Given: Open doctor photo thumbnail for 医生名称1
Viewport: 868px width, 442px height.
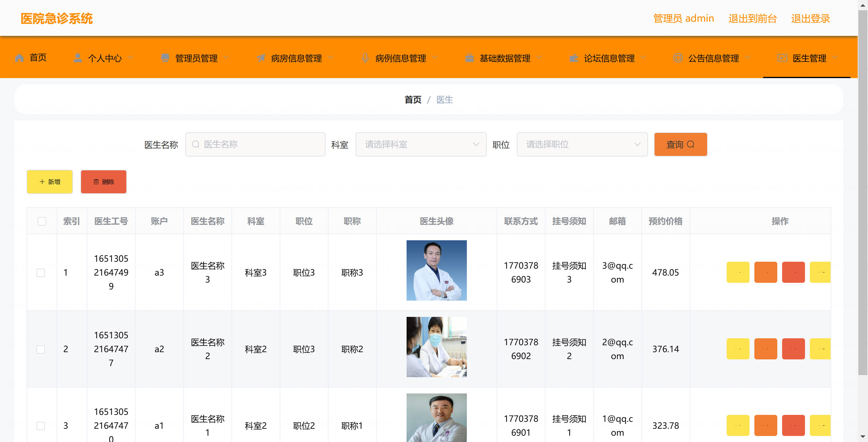Looking at the screenshot, I should pyautogui.click(x=436, y=418).
